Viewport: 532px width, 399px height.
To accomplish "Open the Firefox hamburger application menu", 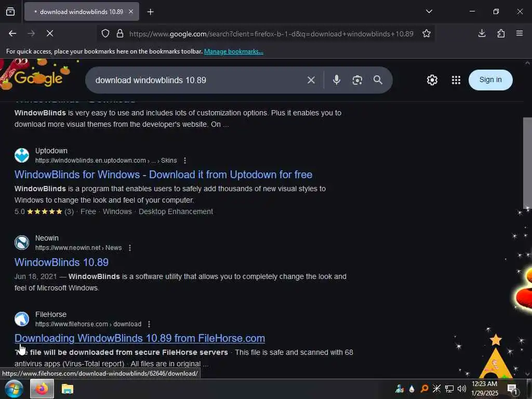I will tap(520, 33).
